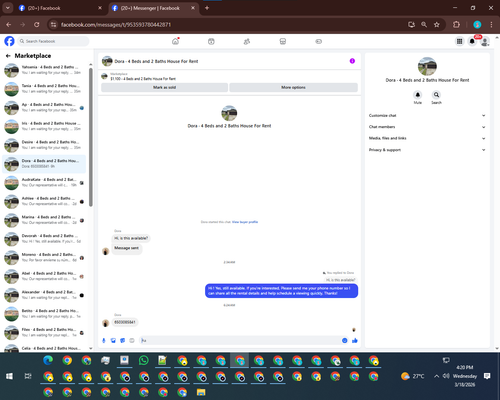This screenshot has width=500, height=400.
Task: Switch to the first Facebook tab
Action: [x=61, y=8]
